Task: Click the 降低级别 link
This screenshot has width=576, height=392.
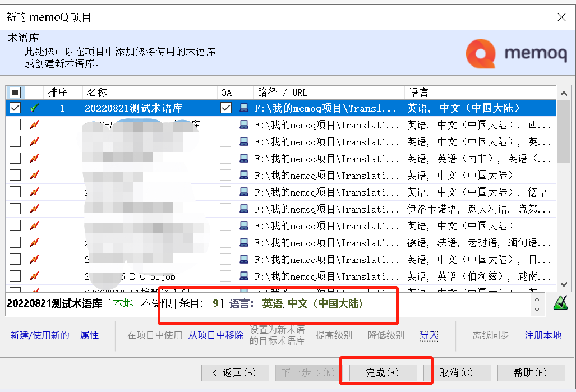Action: click(x=386, y=335)
